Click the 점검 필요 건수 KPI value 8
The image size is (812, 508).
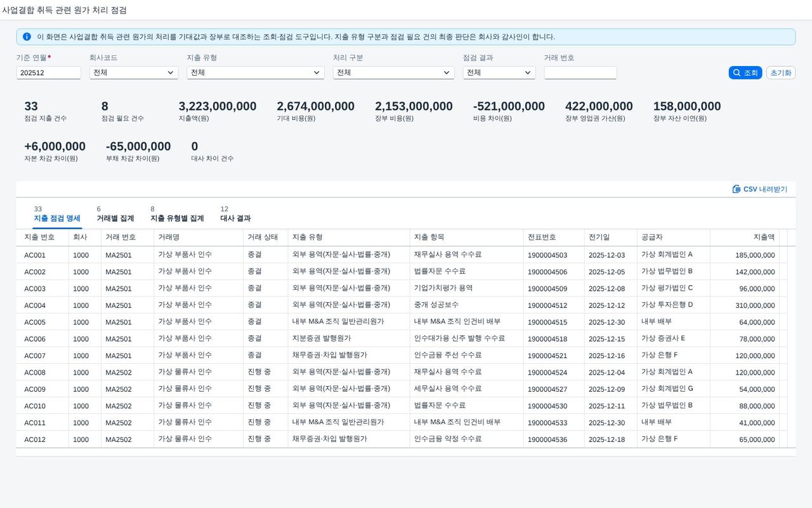[x=105, y=107]
